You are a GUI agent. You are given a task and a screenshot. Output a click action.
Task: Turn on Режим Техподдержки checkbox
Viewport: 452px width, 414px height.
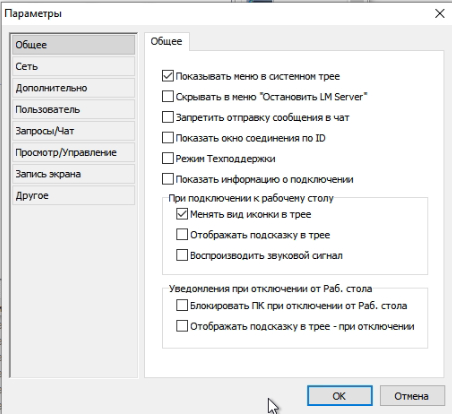[168, 158]
